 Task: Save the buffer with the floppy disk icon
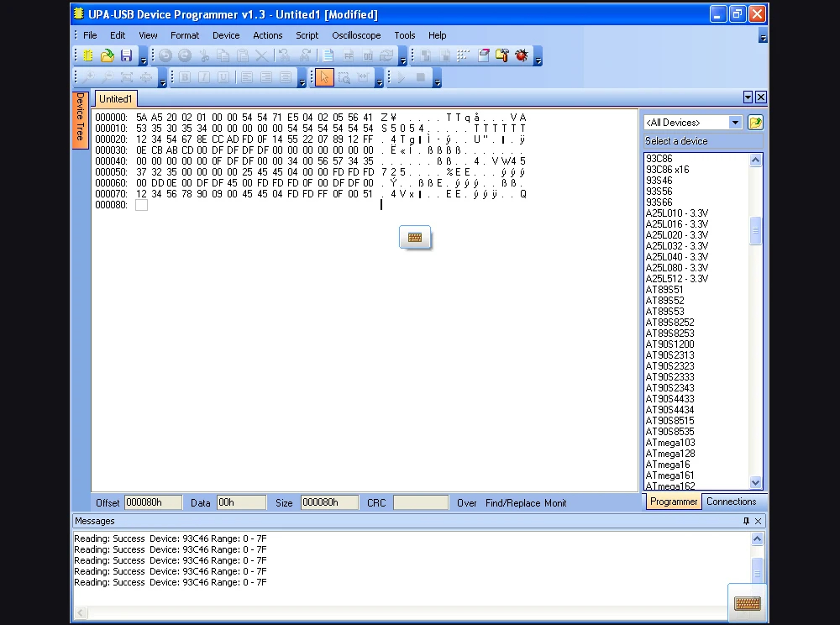pos(126,56)
